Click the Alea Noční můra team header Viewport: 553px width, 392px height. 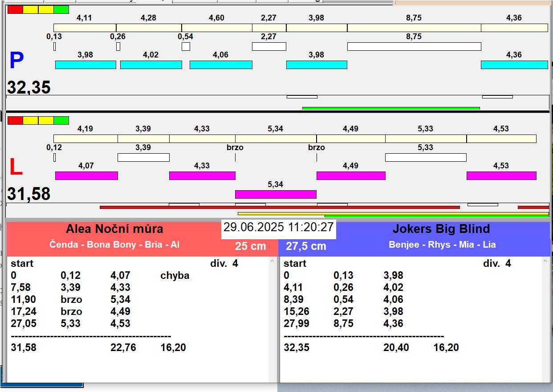click(x=114, y=229)
